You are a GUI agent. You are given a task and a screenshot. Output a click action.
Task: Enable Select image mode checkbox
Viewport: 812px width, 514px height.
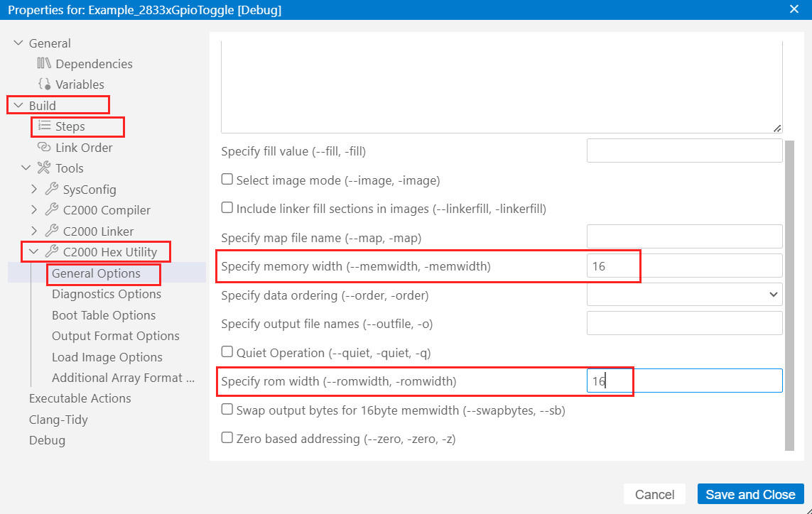[x=227, y=180]
